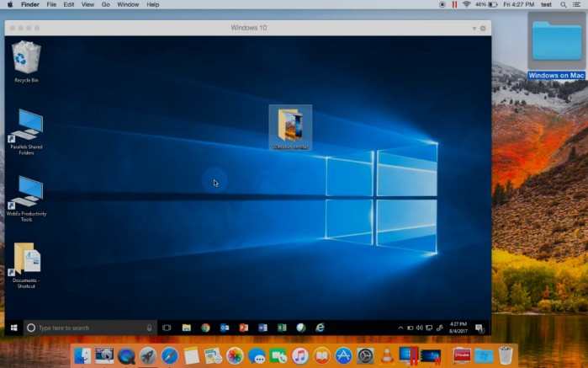Launch Excel from the Windows taskbar

(x=282, y=328)
